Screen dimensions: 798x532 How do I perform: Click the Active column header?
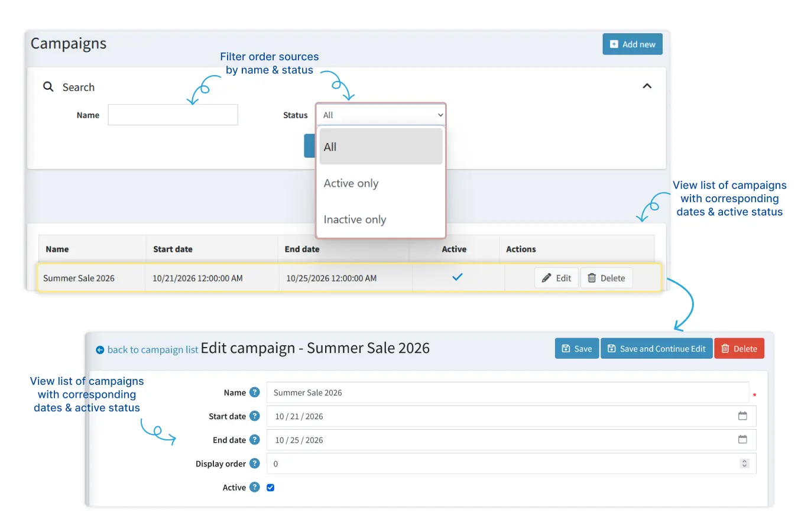point(454,249)
